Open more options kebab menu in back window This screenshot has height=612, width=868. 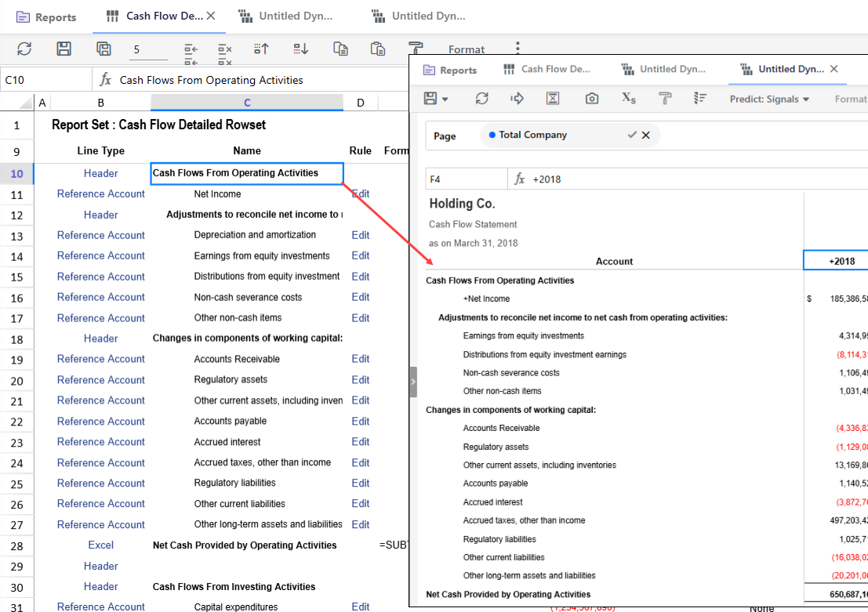point(518,48)
